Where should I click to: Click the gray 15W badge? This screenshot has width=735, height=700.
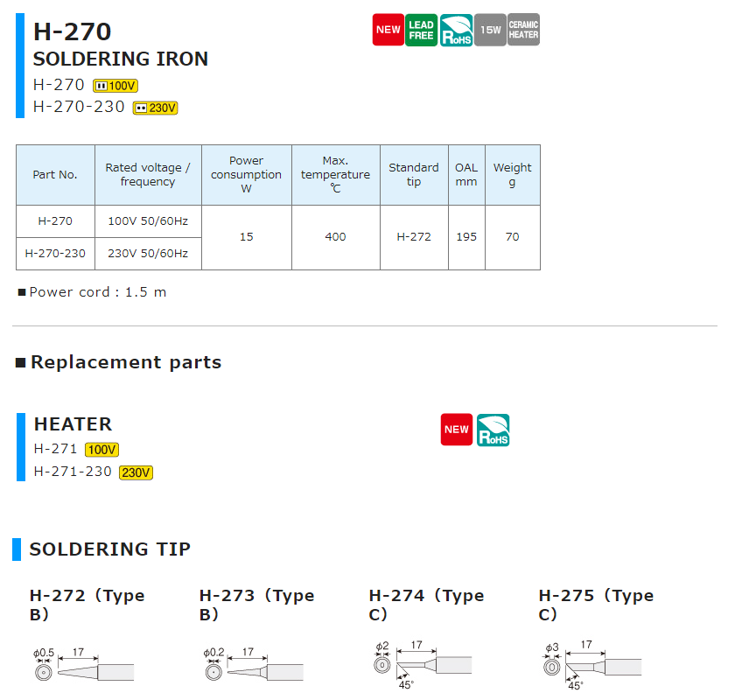point(490,30)
